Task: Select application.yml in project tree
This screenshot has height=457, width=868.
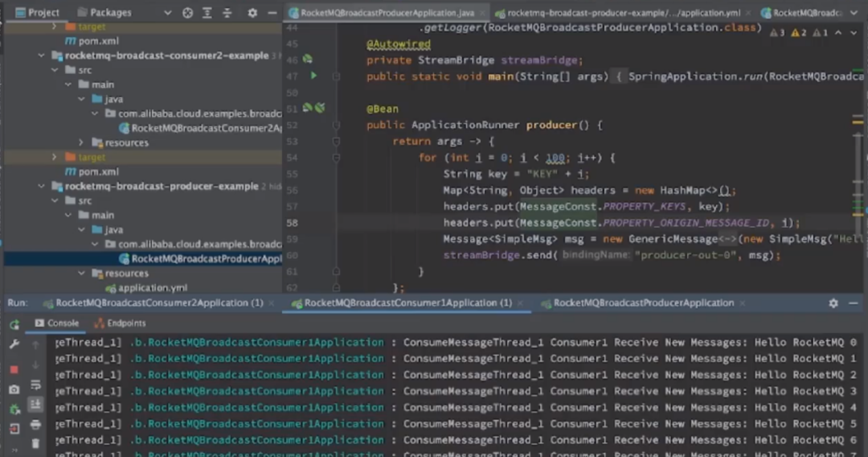Action: (x=147, y=287)
